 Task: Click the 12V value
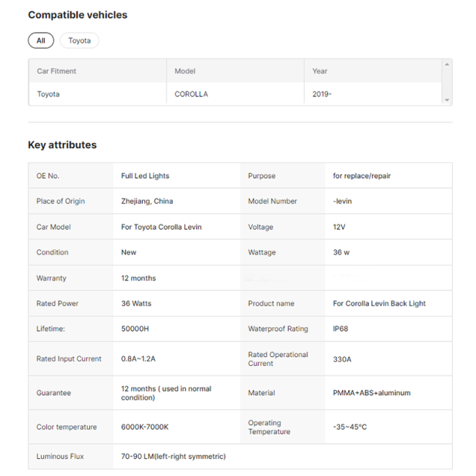[x=339, y=227]
